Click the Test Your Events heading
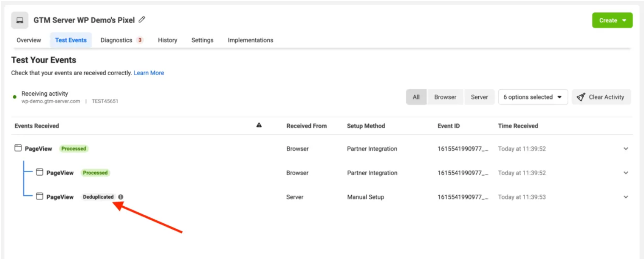 tap(44, 60)
